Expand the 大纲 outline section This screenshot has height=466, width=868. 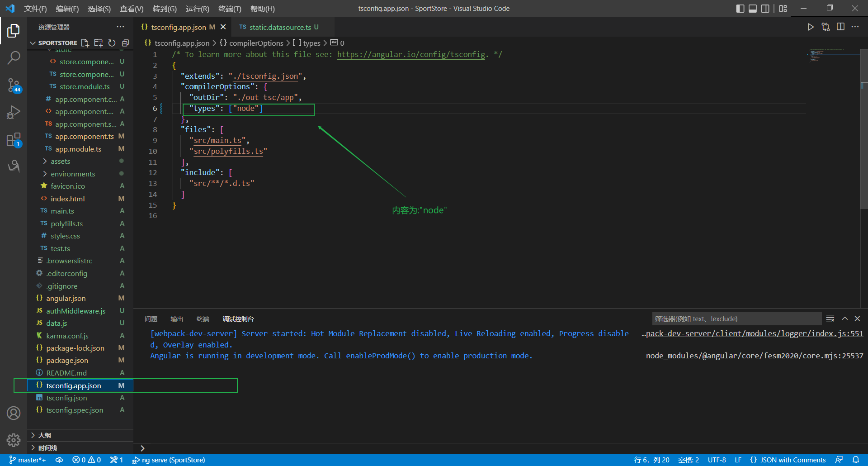click(44, 435)
